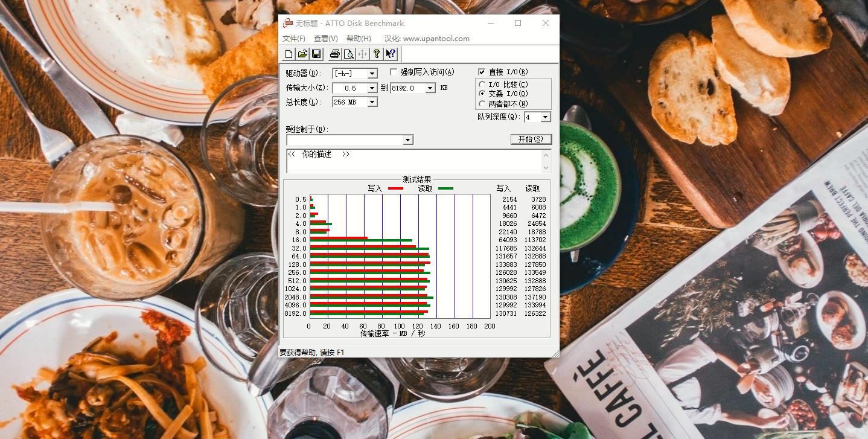Open the 文件 menu

coord(293,38)
